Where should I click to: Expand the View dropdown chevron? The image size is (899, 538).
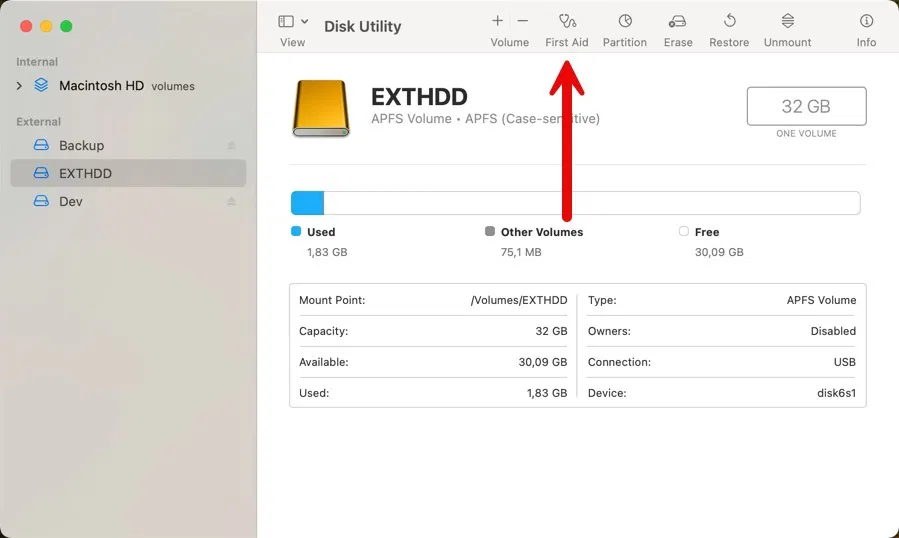304,22
